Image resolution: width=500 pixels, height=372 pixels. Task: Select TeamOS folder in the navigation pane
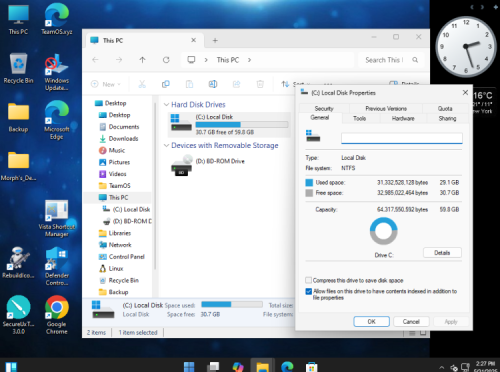pos(115,186)
